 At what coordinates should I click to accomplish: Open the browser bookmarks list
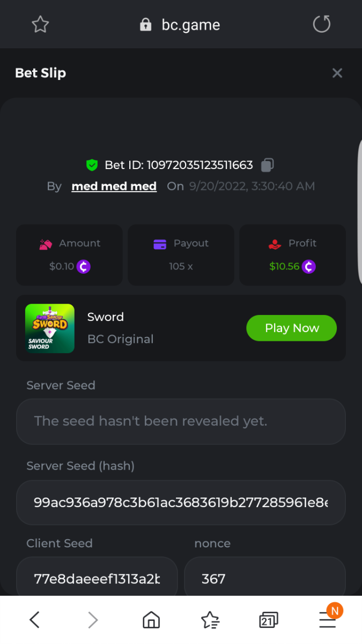point(210,620)
